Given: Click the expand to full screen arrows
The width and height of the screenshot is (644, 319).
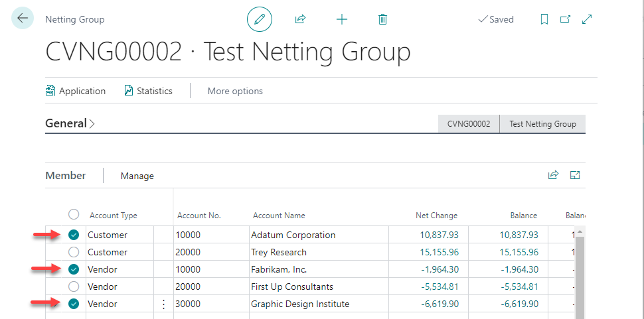Looking at the screenshot, I should click(x=587, y=19).
